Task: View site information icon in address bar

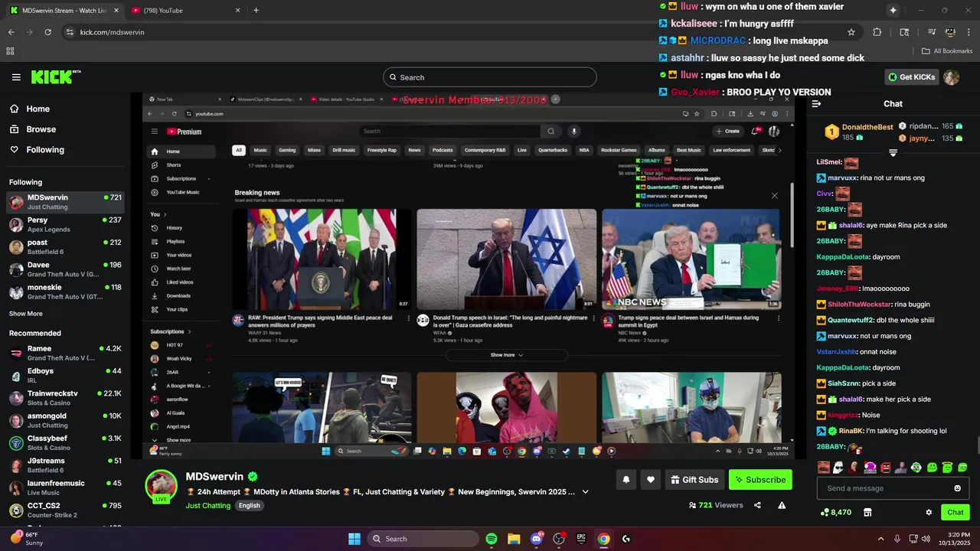Action: coord(70,32)
